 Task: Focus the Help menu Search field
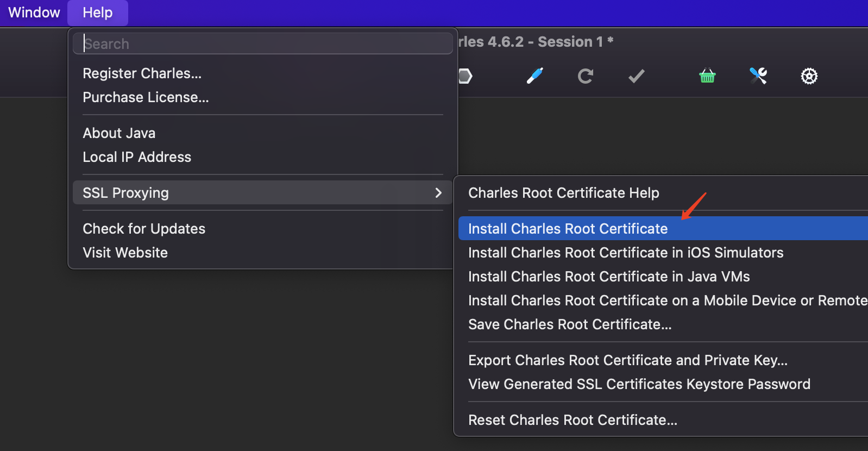(x=263, y=43)
